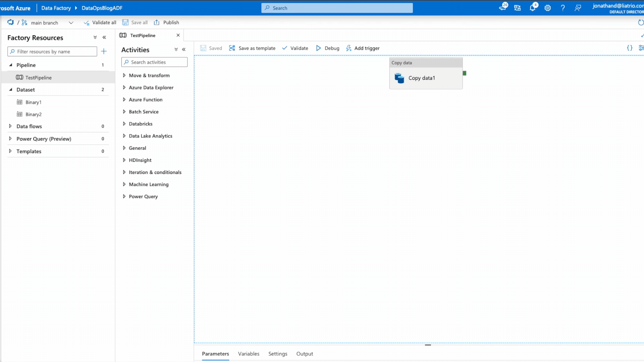Screen dimensions: 644x362
Task: Add a new resource with the plus icon
Action: coord(104,51)
